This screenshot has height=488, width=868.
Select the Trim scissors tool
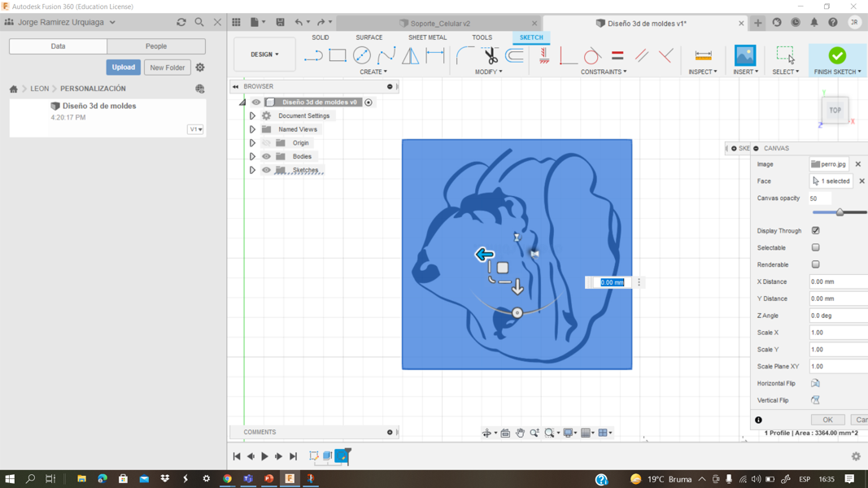(x=491, y=55)
